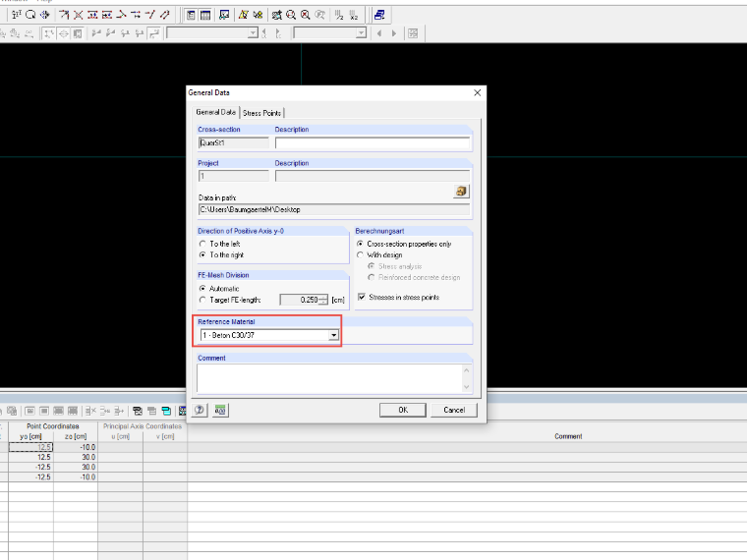
Task: Select the four-arrow move view icon
Action: [x=45, y=15]
